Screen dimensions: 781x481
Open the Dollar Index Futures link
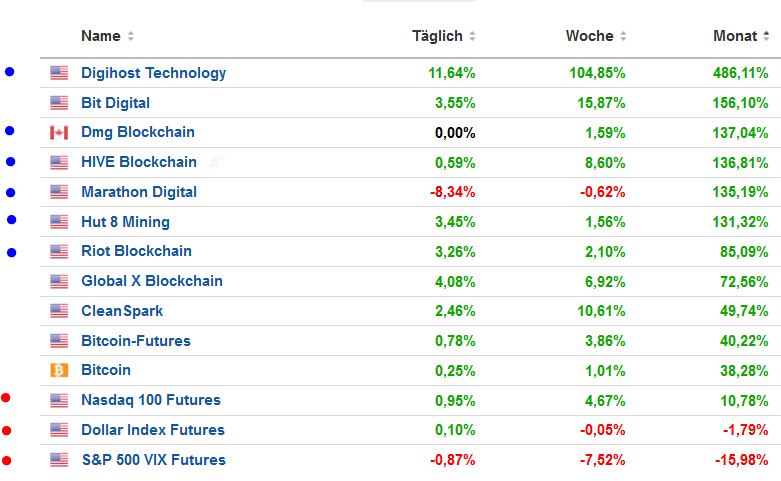coord(152,430)
